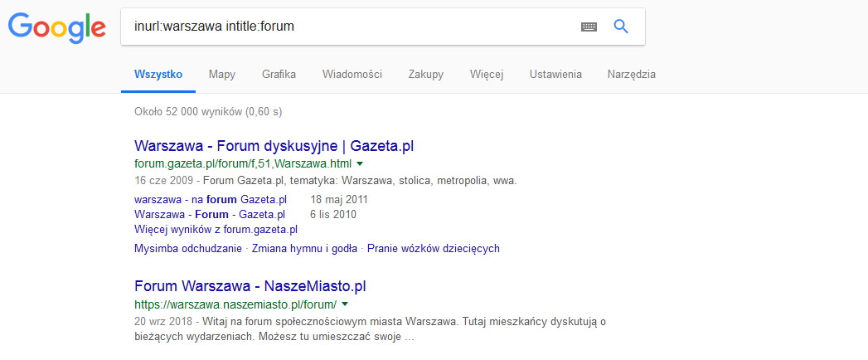Expand the Więcej menu
This screenshot has width=868, height=360.
pos(487,74)
